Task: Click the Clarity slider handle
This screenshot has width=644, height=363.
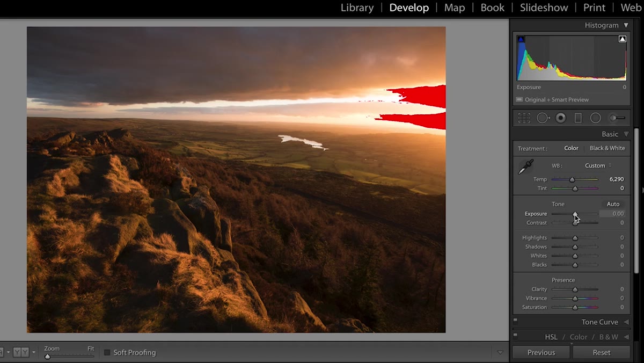Action: [x=575, y=289]
